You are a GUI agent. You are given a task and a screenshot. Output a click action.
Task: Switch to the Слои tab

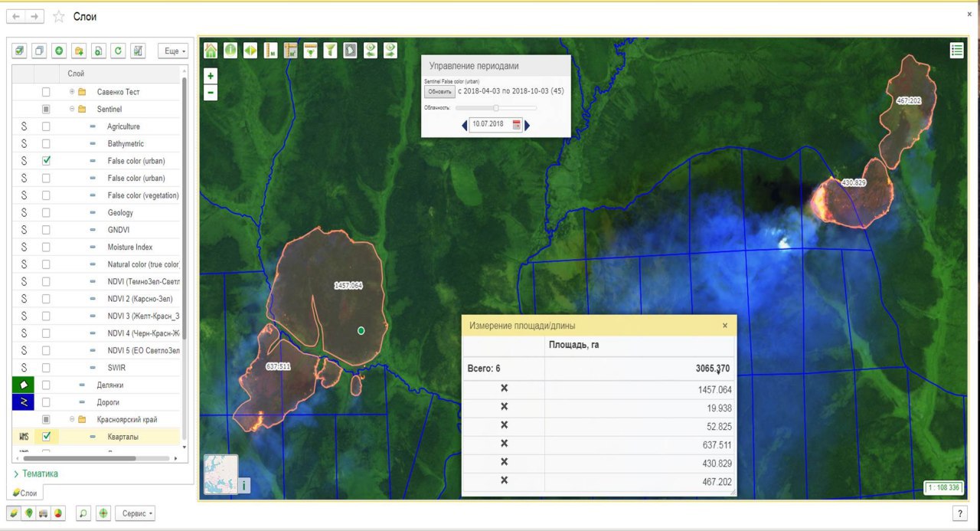[24, 493]
